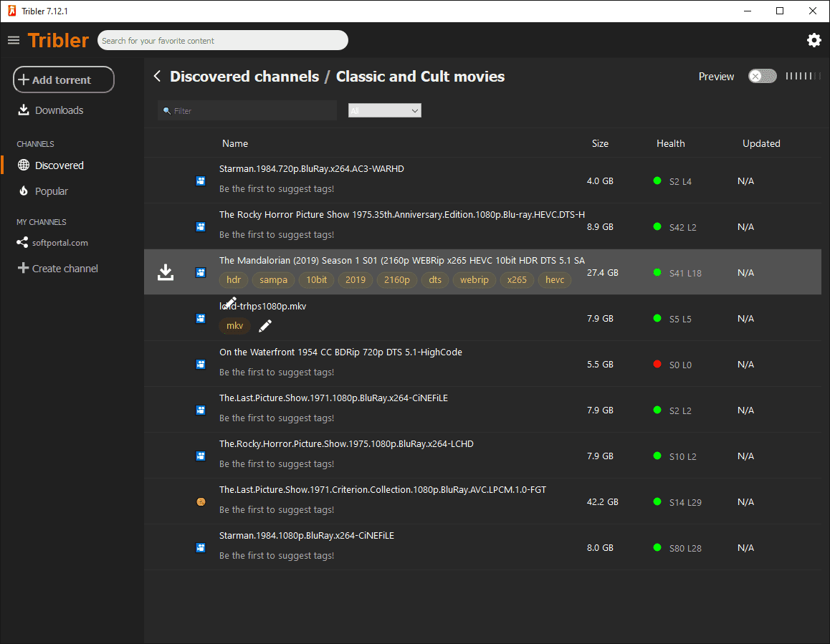Click the Discovered channels breadcrumb link
Screen dimensions: 830x644
pos(244,77)
